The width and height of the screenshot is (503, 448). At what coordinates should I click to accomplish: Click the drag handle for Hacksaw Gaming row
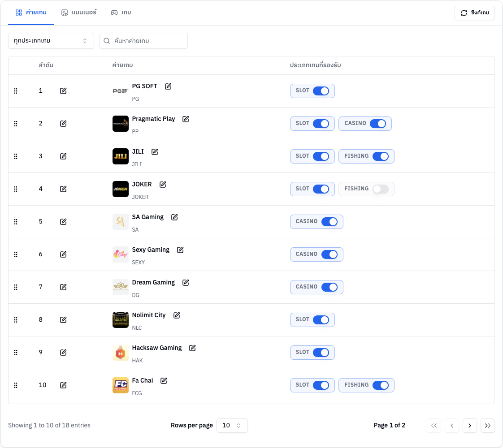coord(16,353)
